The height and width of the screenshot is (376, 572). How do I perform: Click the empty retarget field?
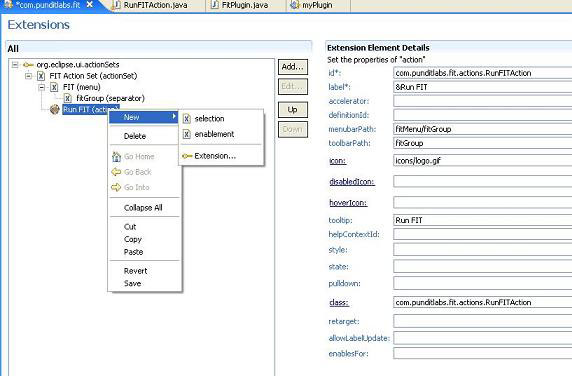point(482,321)
